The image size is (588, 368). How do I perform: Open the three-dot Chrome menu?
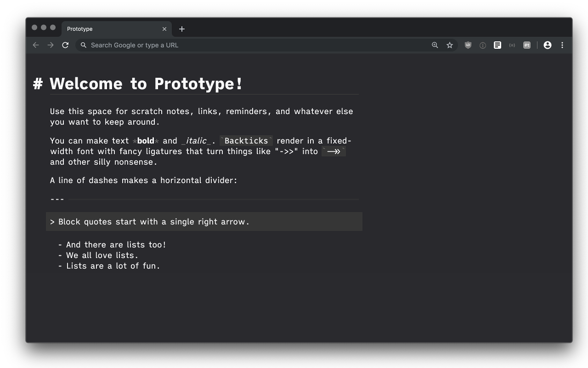click(x=562, y=45)
